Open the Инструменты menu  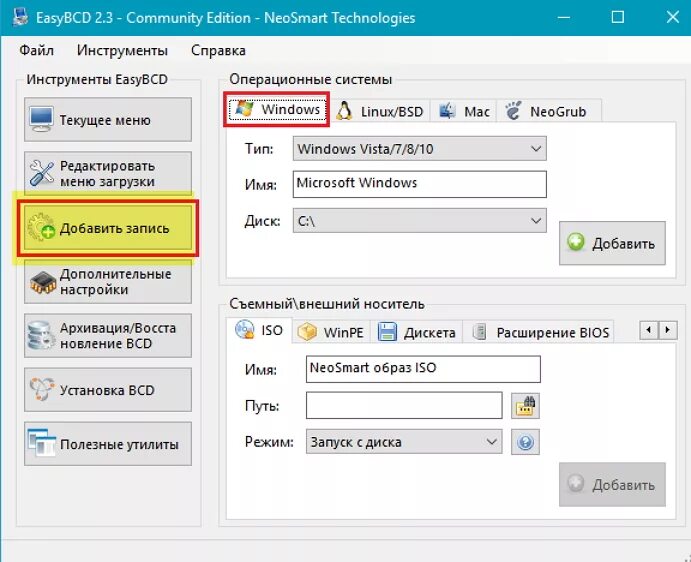pos(122,50)
